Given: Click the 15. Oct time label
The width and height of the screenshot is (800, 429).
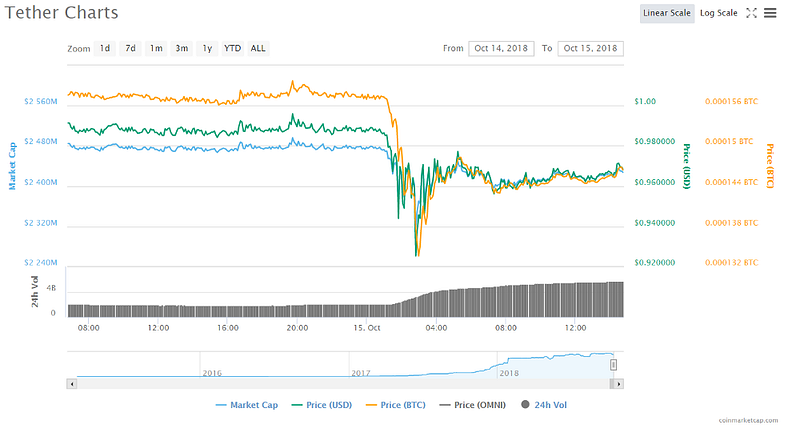Looking at the screenshot, I should pyautogui.click(x=367, y=328).
